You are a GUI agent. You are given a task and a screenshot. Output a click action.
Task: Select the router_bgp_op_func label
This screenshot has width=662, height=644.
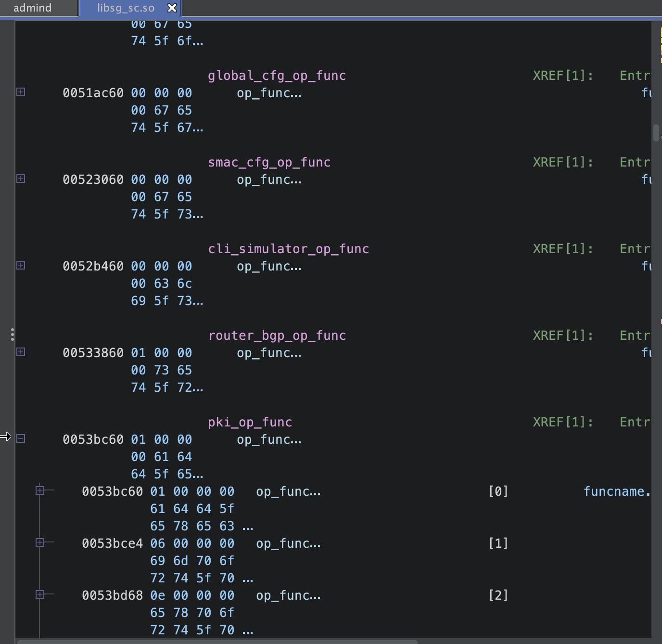[x=277, y=335]
